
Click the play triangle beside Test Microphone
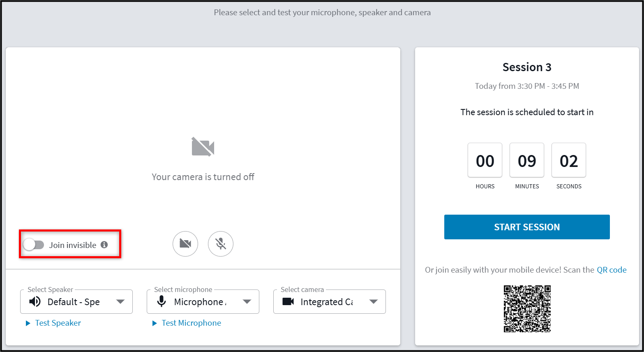click(155, 323)
